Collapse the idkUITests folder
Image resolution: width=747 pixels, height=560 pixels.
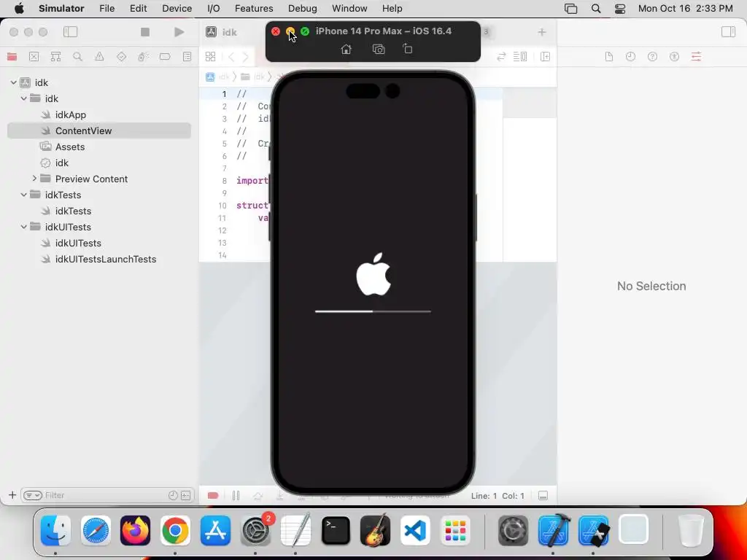24,227
